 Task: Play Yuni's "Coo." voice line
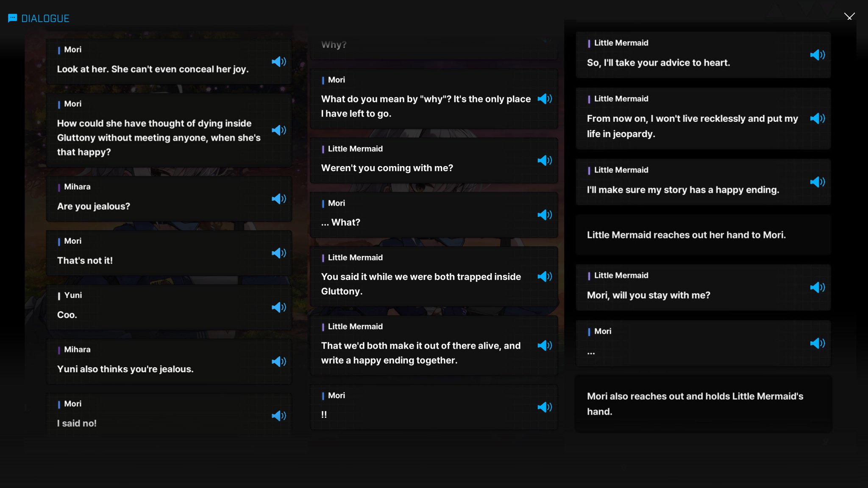[279, 307]
